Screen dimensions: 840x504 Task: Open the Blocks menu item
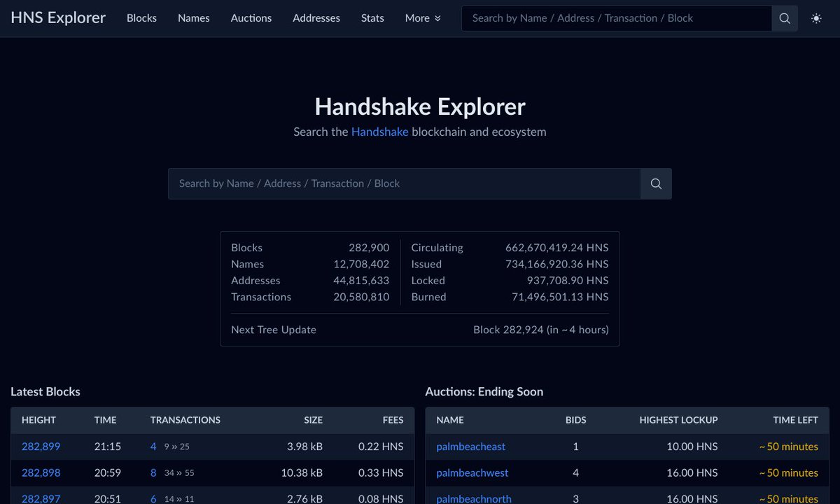pos(141,18)
